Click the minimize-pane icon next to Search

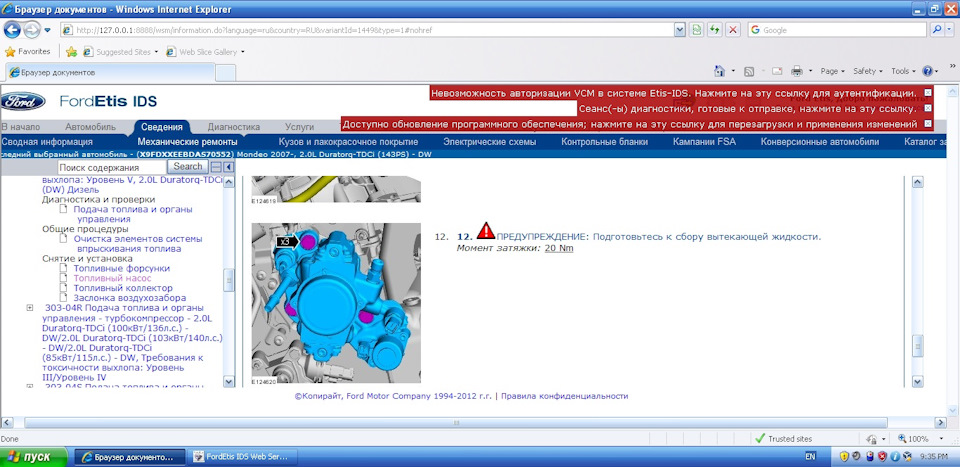[x=216, y=166]
